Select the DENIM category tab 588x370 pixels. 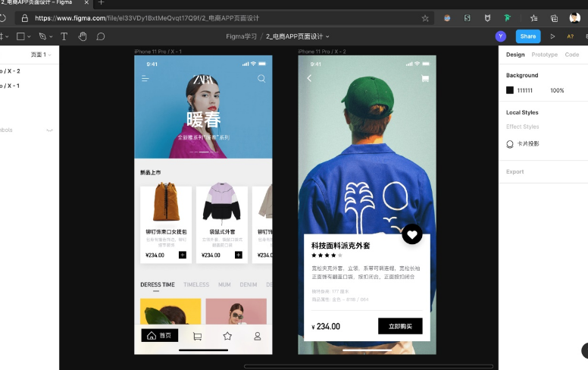[249, 285]
